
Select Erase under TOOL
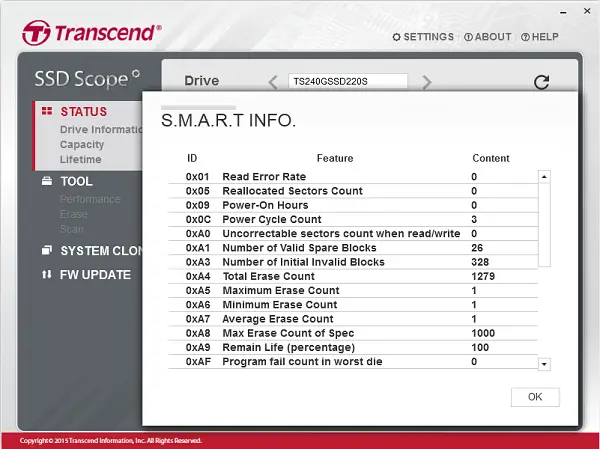[73, 214]
